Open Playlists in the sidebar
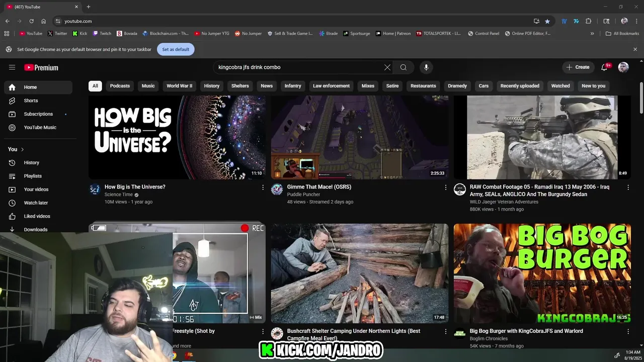 [x=38, y=176]
